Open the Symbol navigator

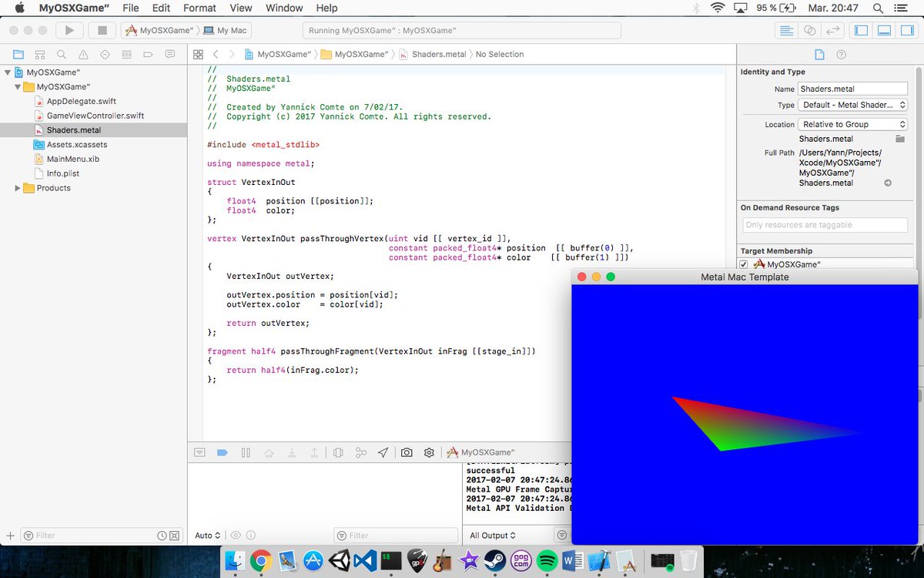click(40, 55)
